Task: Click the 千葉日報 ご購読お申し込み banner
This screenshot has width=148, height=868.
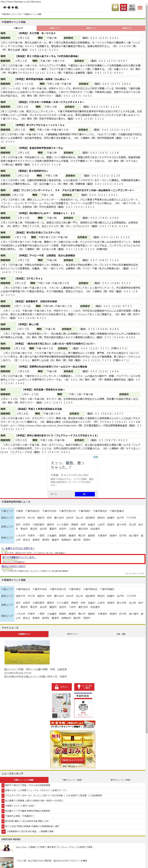Action: pyautogui.click(x=73, y=724)
